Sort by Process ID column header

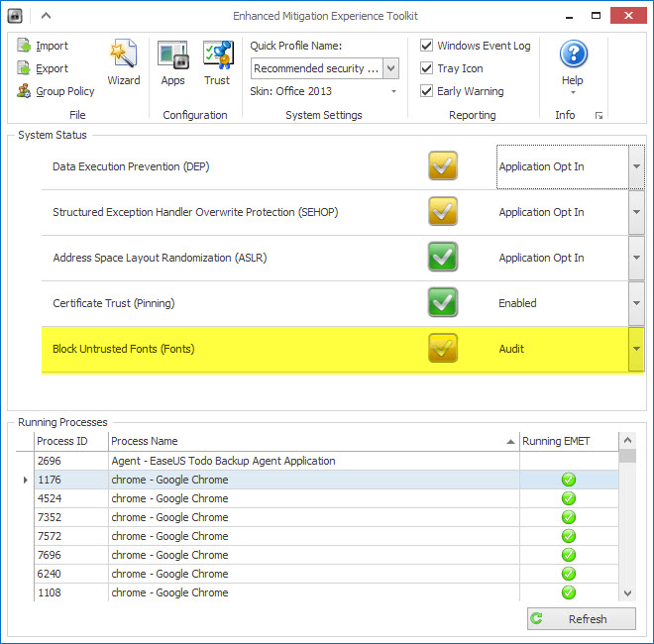click(x=71, y=441)
